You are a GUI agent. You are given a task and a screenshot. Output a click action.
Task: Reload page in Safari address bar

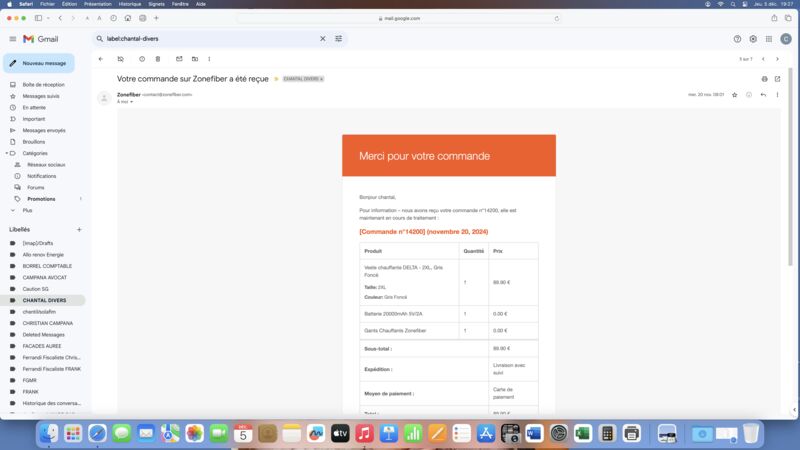tap(557, 18)
